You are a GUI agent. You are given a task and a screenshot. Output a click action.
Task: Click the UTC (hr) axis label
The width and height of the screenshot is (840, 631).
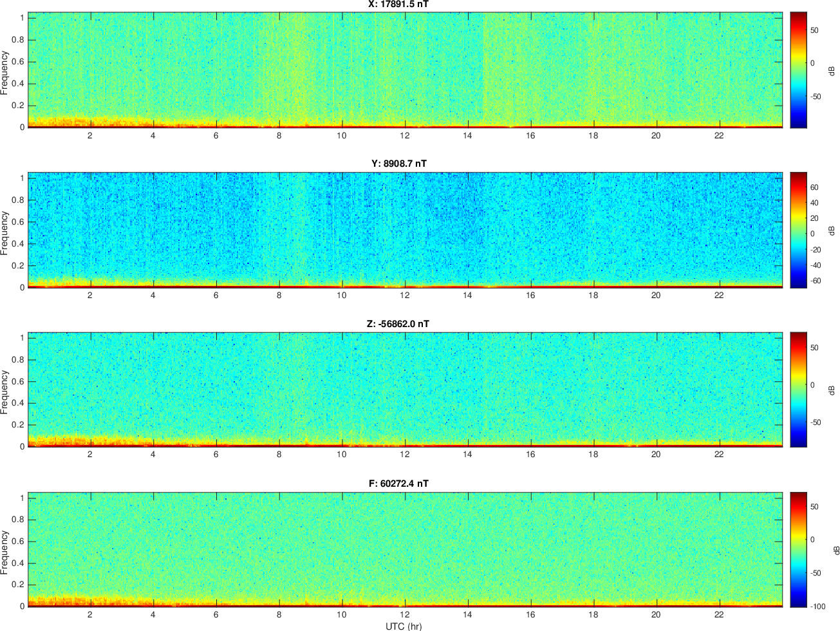[404, 626]
